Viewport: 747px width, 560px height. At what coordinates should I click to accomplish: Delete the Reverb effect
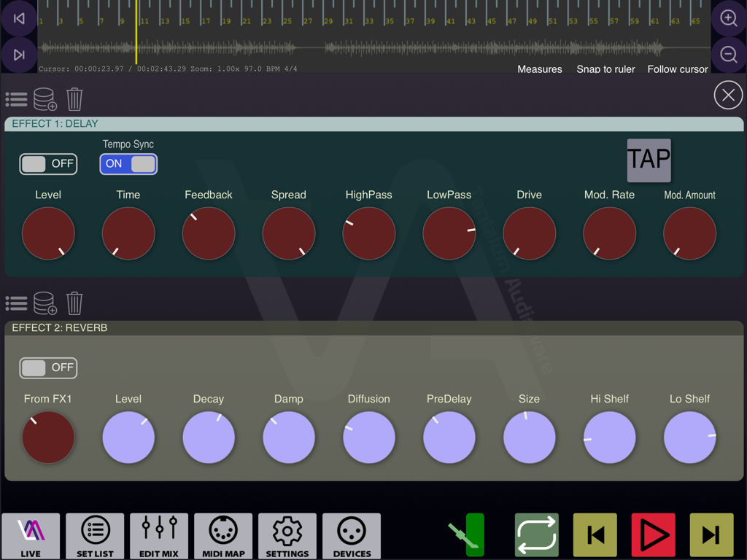tap(74, 303)
